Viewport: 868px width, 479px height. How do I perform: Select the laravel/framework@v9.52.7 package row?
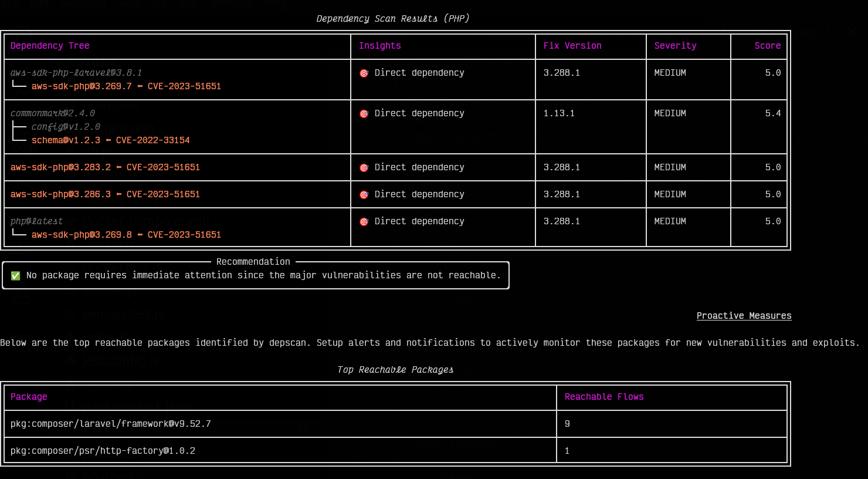111,424
